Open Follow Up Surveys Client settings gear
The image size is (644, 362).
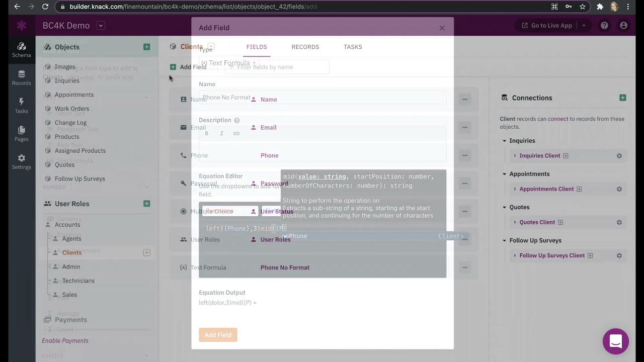coord(619,255)
